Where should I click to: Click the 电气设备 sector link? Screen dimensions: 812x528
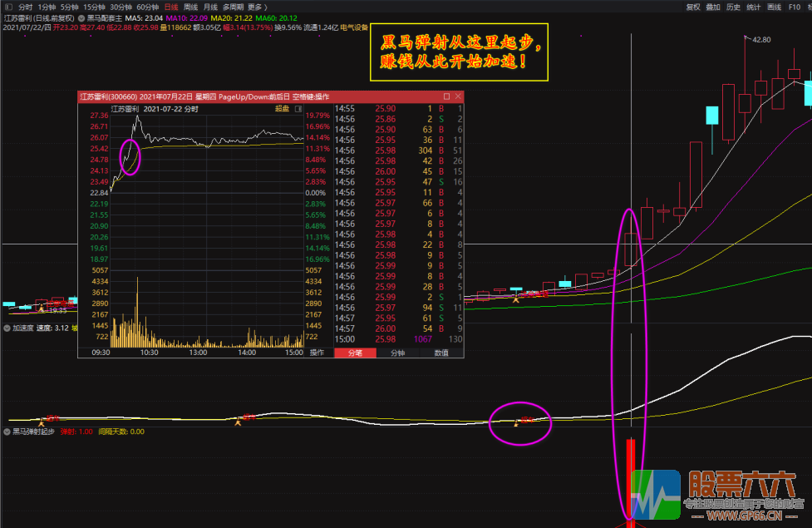354,27
